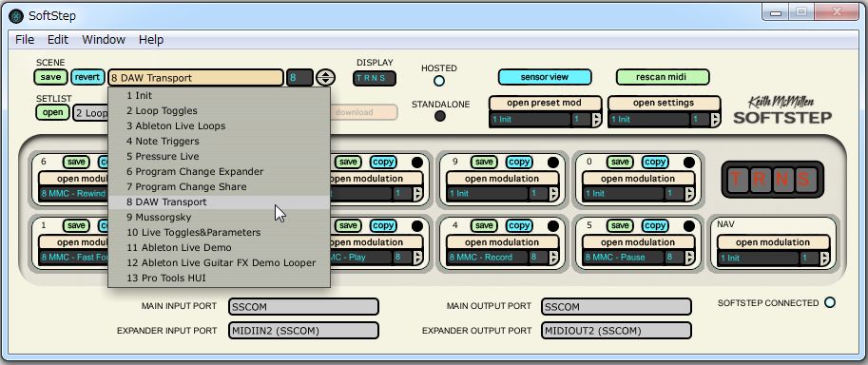The width and height of the screenshot is (868, 365).
Task: Click the black indicator dot on key 5
Action: [x=688, y=226]
